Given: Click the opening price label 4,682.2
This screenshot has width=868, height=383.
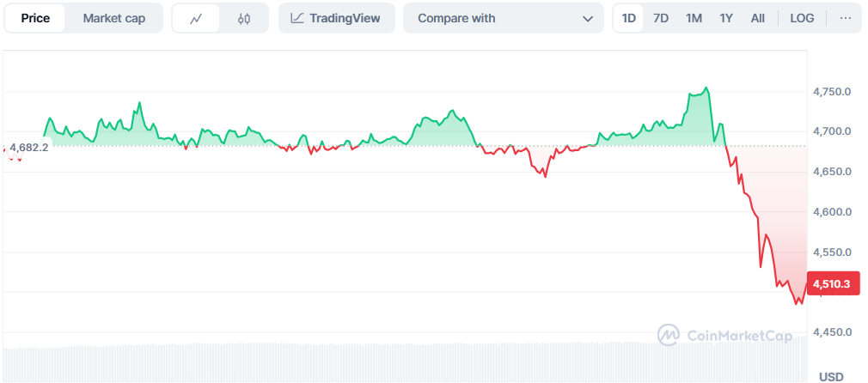Looking at the screenshot, I should point(29,147).
